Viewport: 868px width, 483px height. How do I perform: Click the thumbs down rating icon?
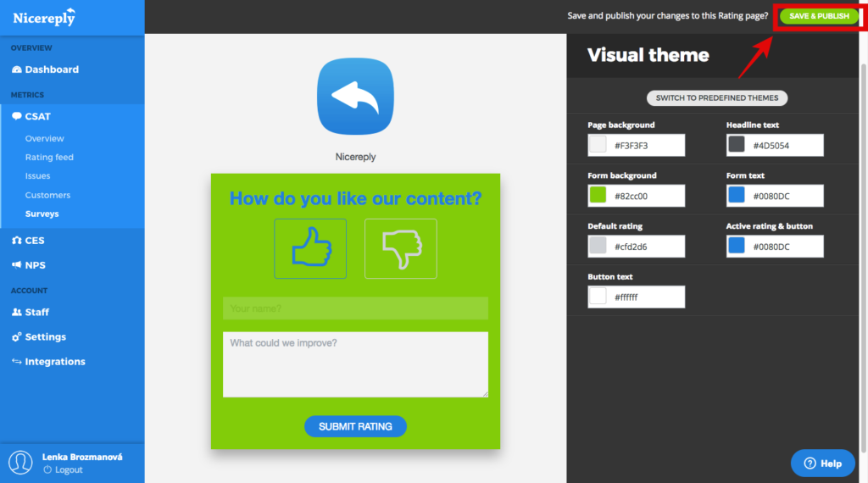point(401,248)
